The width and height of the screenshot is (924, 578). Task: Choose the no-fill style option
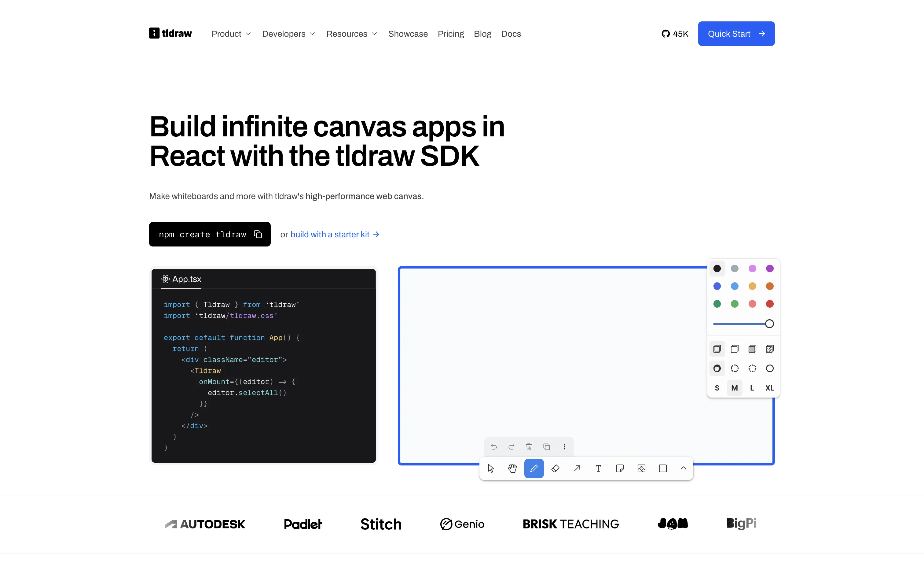coord(717,349)
